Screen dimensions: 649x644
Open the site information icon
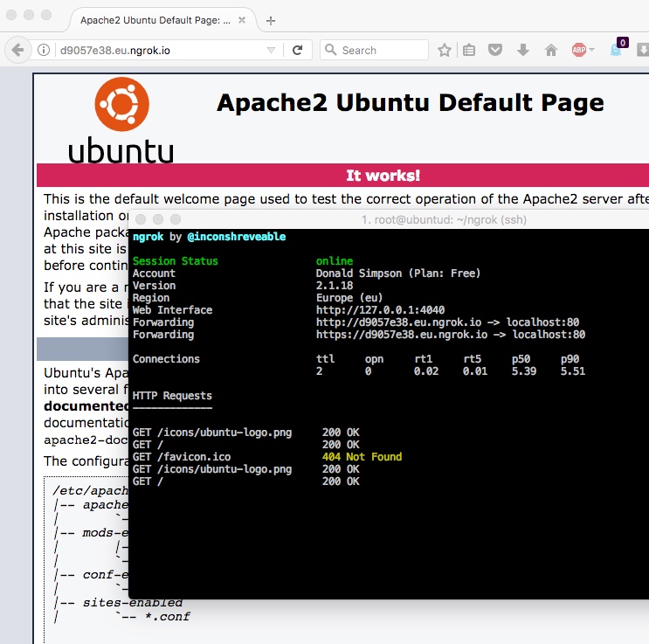(44, 51)
